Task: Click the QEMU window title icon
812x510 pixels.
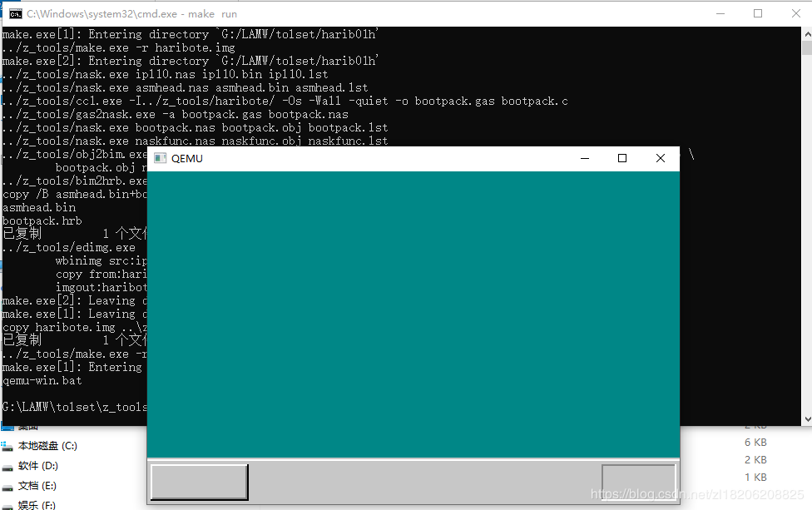Action: pyautogui.click(x=160, y=158)
